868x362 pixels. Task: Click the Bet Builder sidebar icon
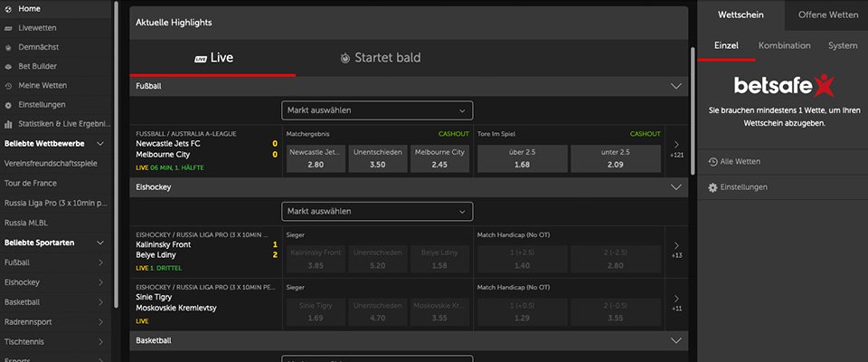pyautogui.click(x=8, y=67)
